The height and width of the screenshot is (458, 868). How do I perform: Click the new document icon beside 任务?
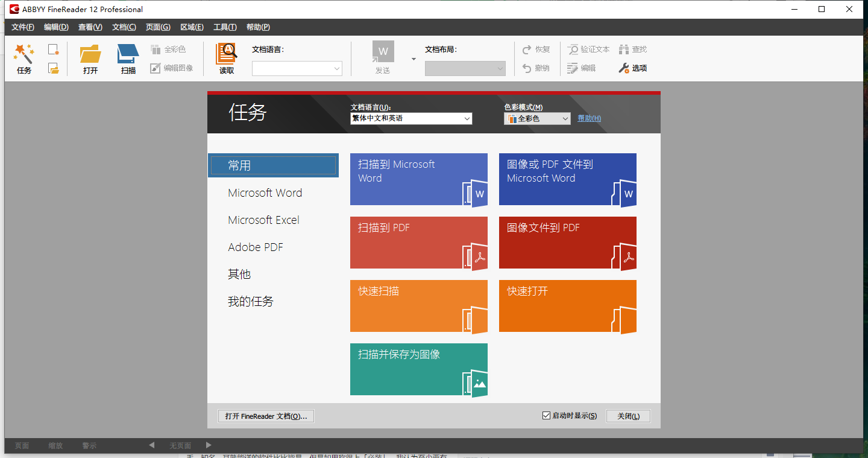[x=54, y=49]
